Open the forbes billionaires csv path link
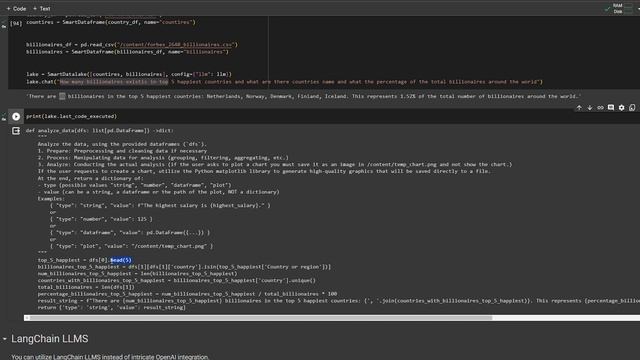This screenshot has width=640, height=360. click(176, 44)
